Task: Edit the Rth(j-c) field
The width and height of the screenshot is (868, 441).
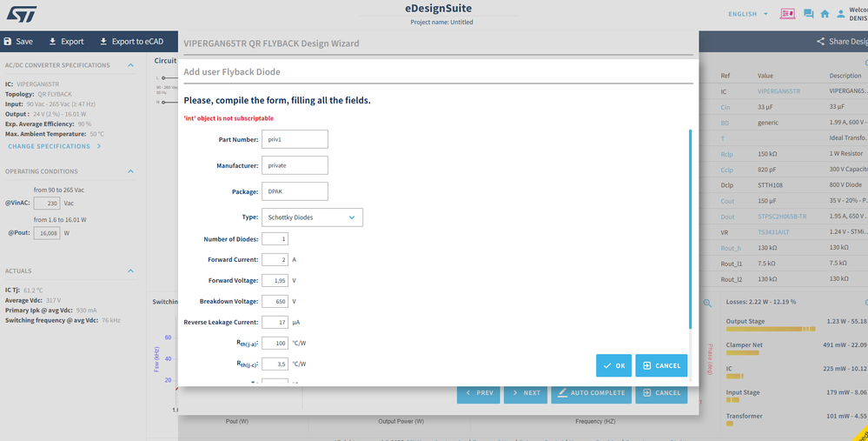Action: (275, 364)
